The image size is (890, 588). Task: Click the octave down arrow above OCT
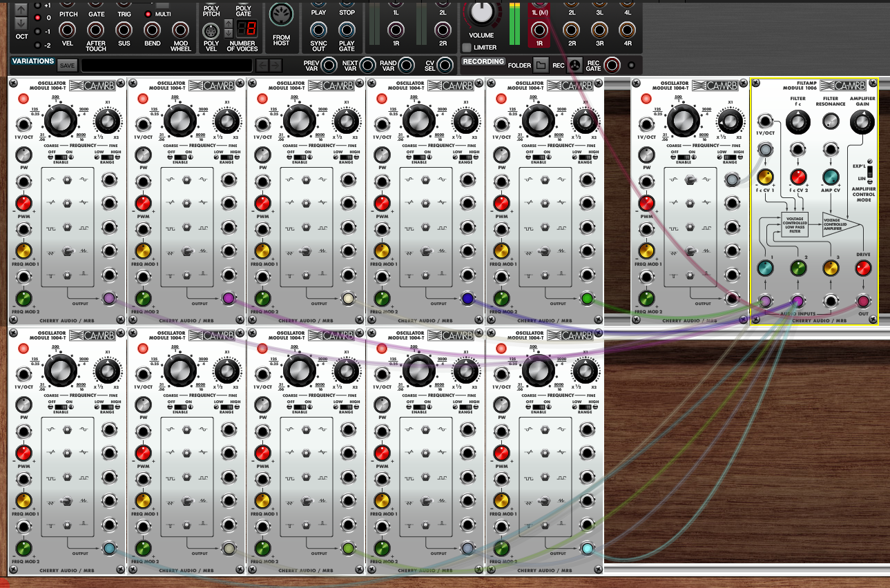coord(21,24)
